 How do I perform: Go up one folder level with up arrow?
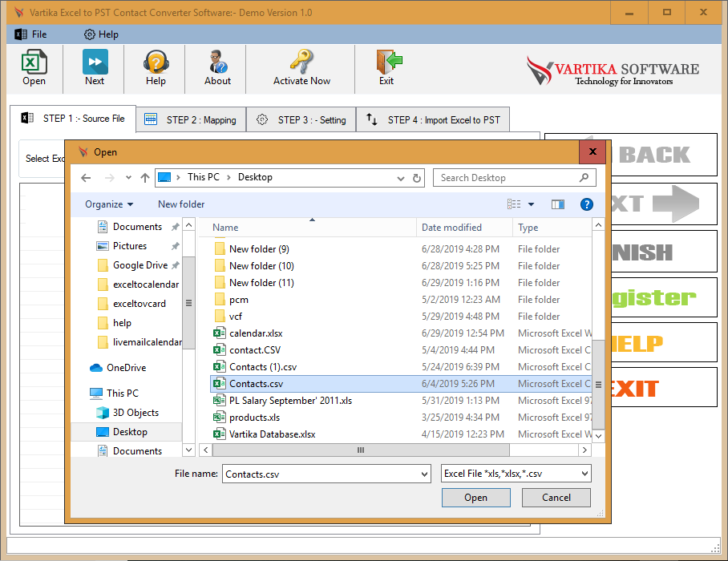click(x=145, y=178)
